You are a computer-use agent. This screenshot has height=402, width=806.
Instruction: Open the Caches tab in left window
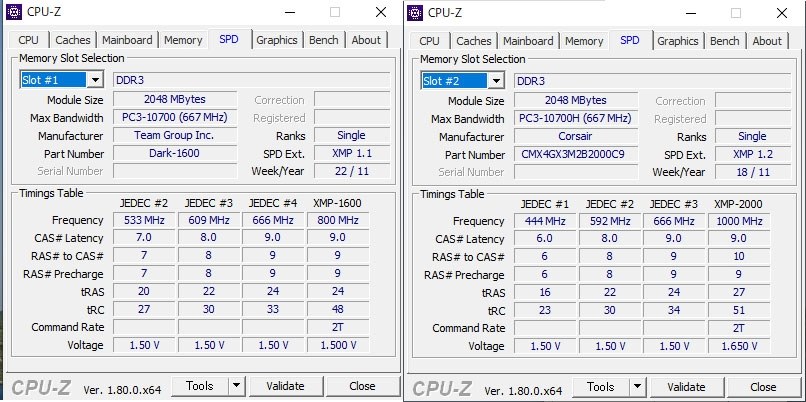point(72,40)
